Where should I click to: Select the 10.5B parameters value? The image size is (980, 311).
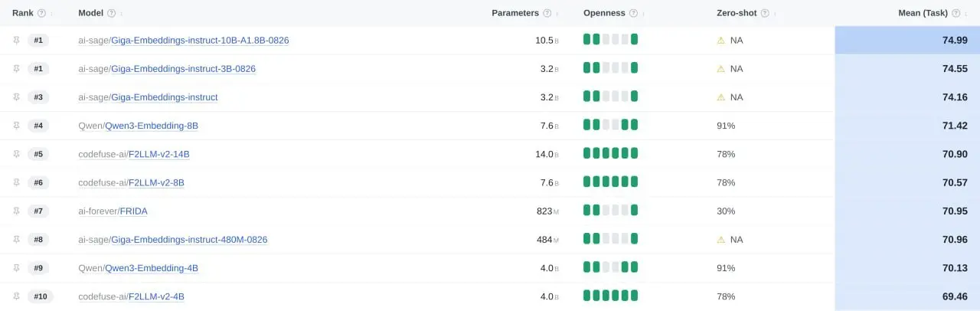tap(547, 40)
